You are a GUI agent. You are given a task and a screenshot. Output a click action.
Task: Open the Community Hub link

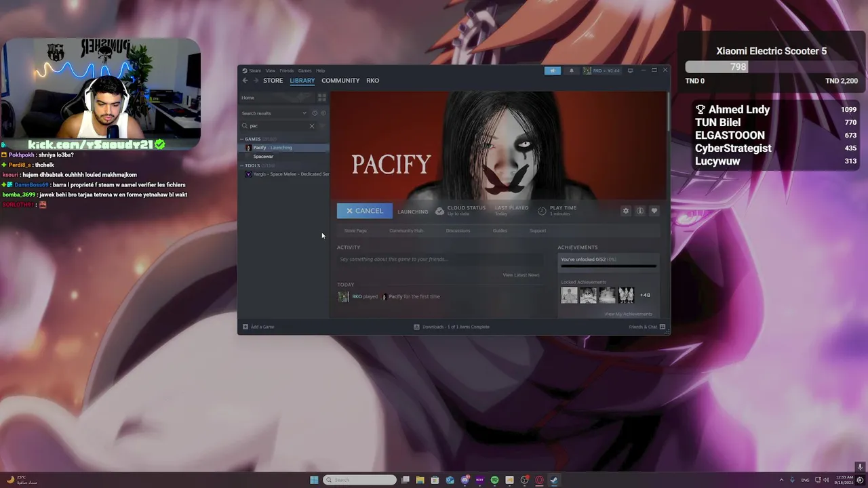[406, 231]
